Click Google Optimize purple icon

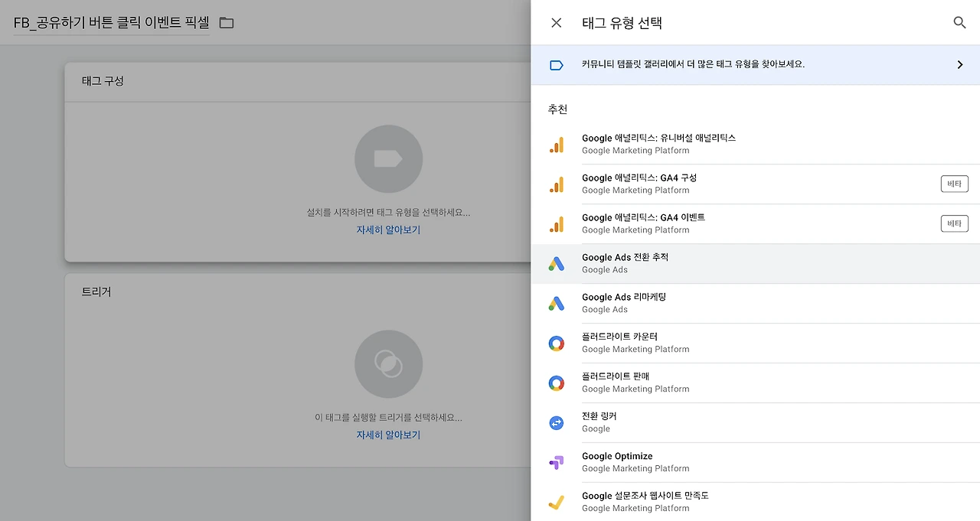tap(557, 463)
